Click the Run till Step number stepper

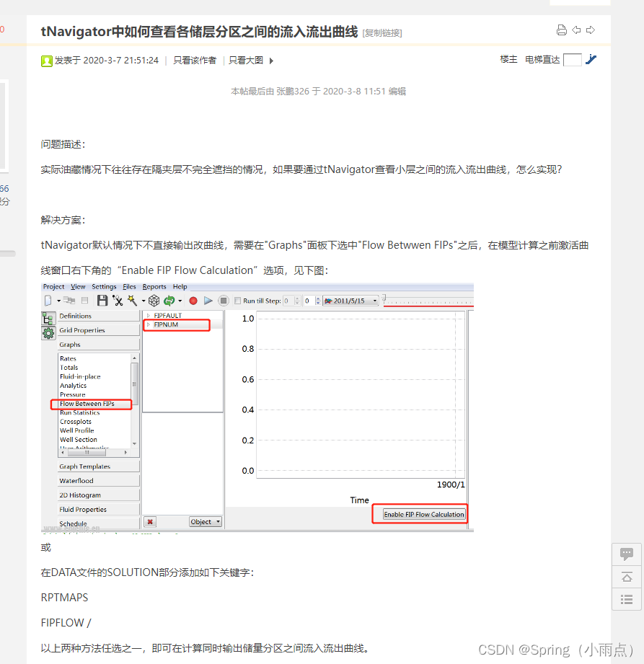click(x=297, y=301)
